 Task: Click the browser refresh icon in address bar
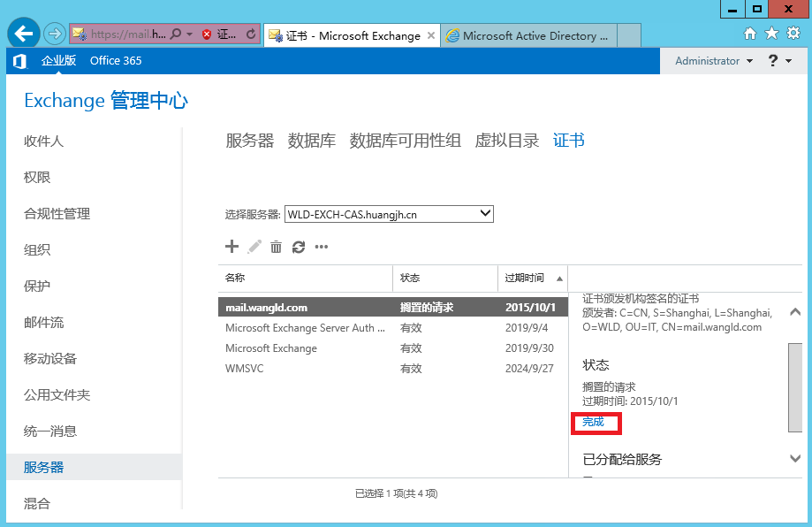click(251, 34)
